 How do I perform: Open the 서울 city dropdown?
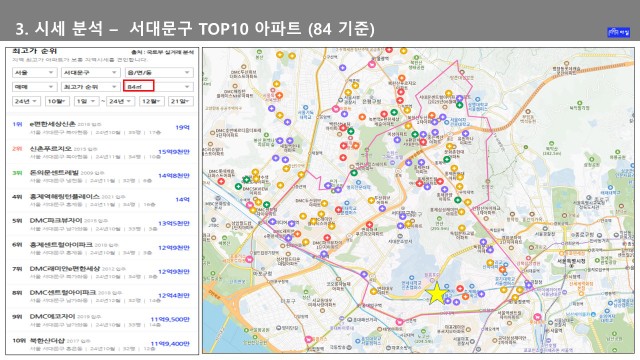click(34, 73)
